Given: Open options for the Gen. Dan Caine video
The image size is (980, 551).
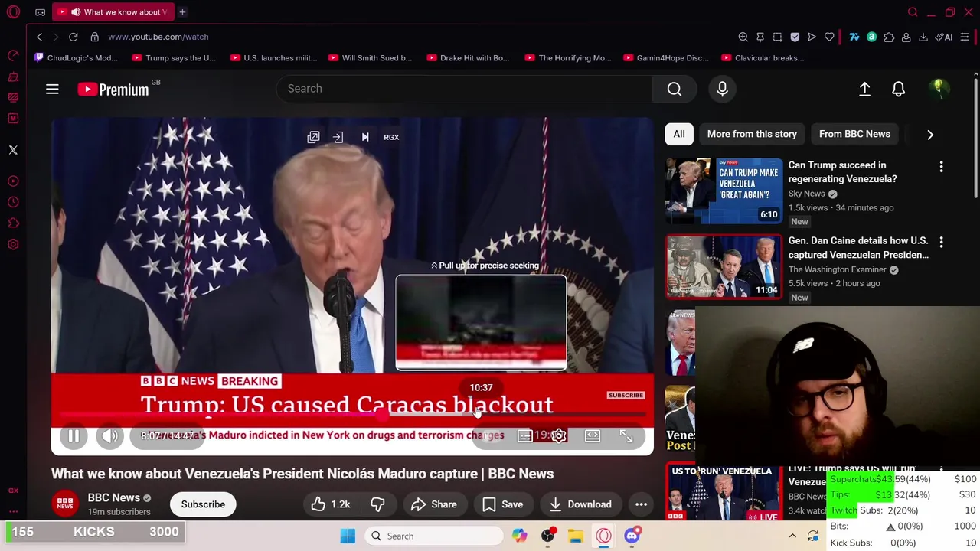Looking at the screenshot, I should tap(941, 242).
